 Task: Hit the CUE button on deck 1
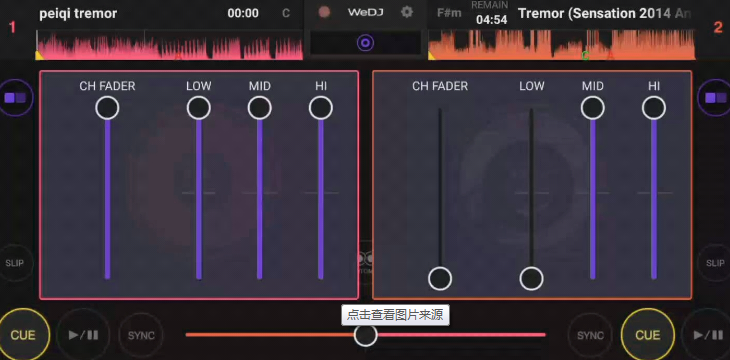click(23, 335)
